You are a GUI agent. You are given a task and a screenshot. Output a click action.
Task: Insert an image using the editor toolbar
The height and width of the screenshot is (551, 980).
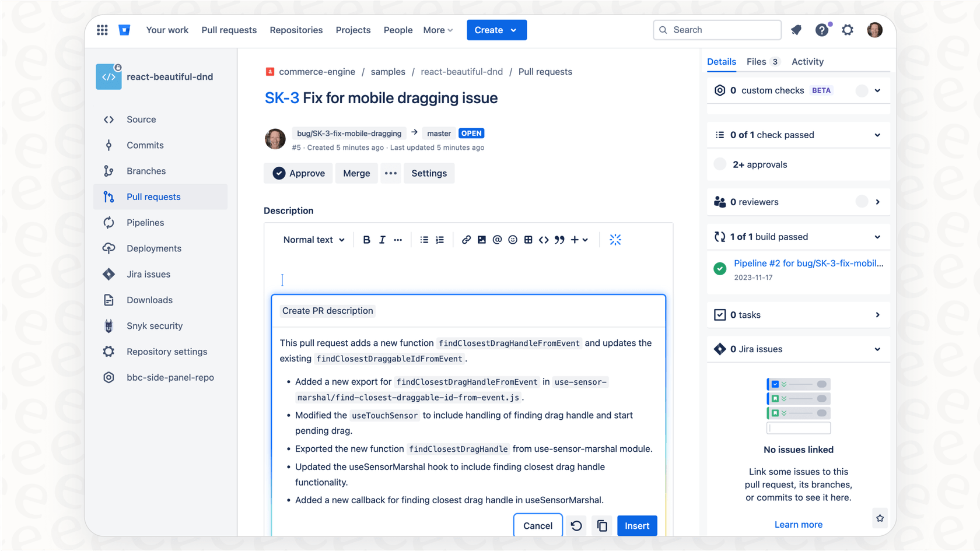coord(481,239)
